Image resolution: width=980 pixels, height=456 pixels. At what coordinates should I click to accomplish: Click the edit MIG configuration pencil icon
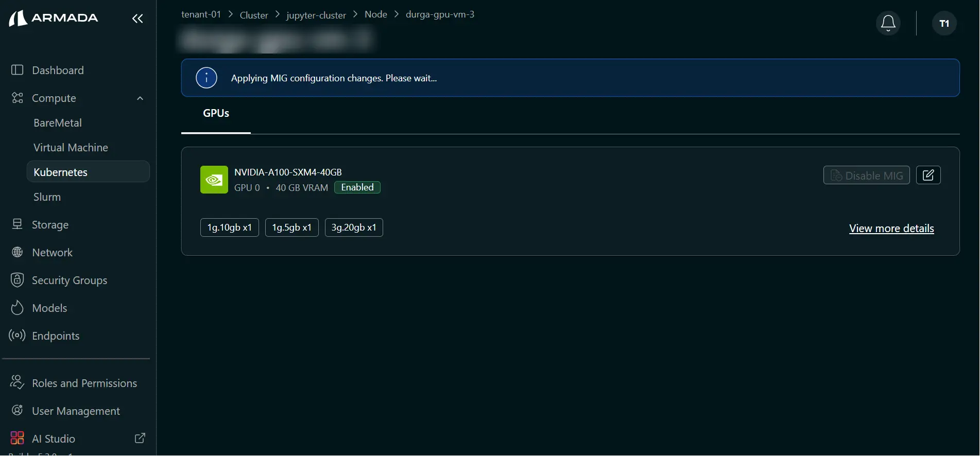click(x=928, y=175)
